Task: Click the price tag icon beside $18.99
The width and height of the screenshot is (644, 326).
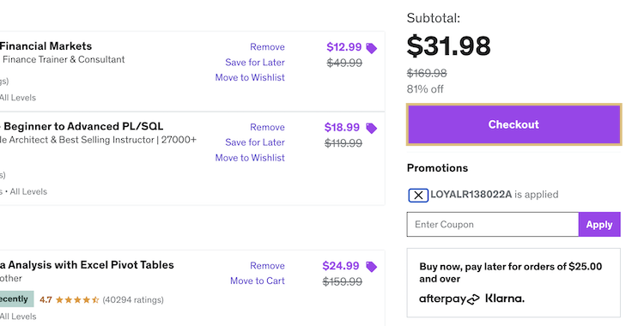Action: pyautogui.click(x=371, y=128)
